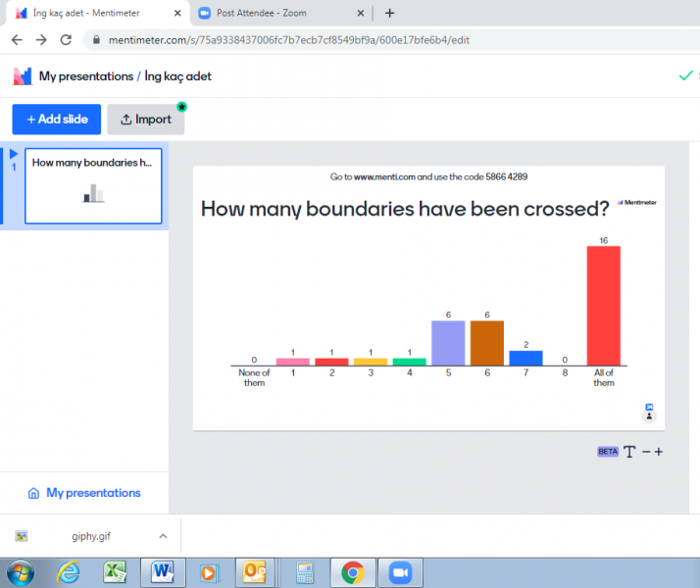The height and width of the screenshot is (588, 700).
Task: Select the red 'All of them' bar
Action: tap(603, 305)
